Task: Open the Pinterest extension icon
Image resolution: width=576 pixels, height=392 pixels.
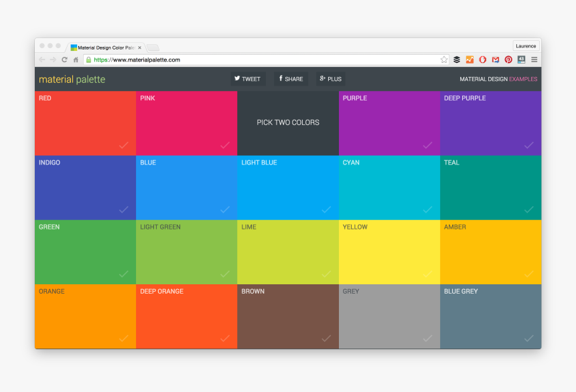Action: pyautogui.click(x=508, y=60)
